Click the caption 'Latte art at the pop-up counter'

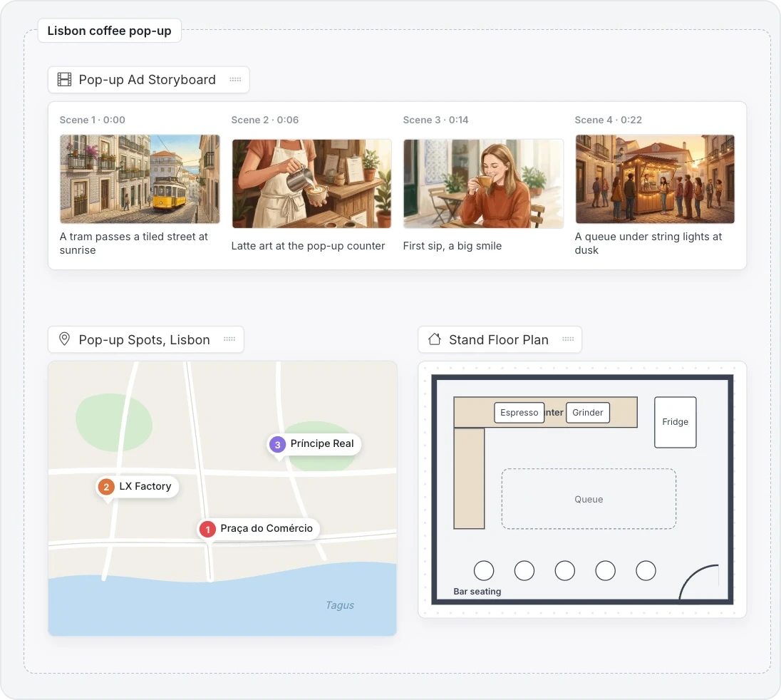pos(308,246)
